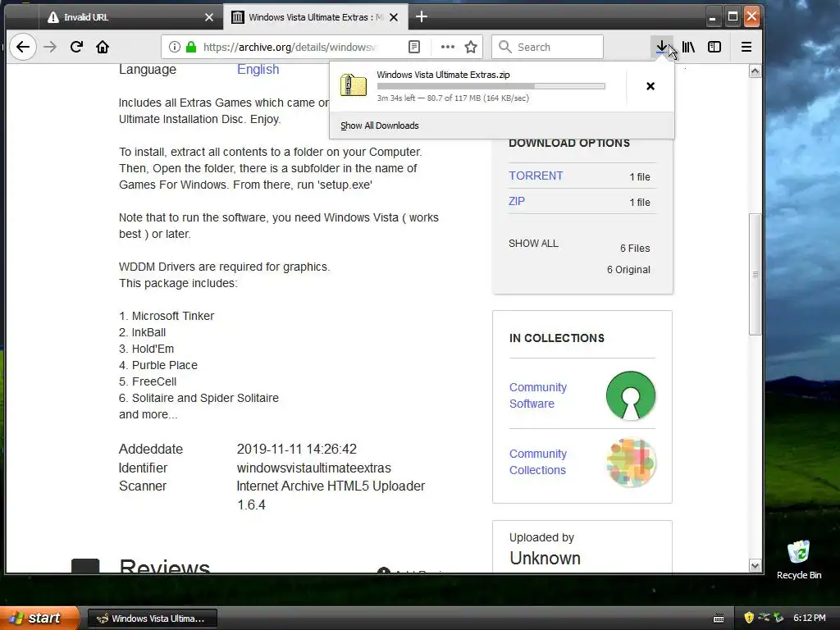This screenshot has height=630, width=840.
Task: Follow the English language link
Action: coord(258,69)
